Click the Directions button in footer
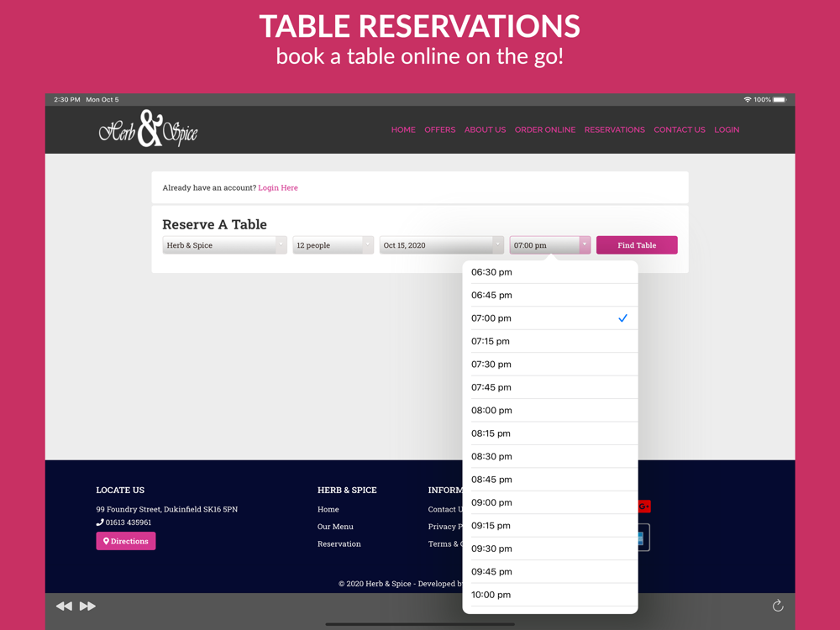The width and height of the screenshot is (840, 630). coord(126,541)
